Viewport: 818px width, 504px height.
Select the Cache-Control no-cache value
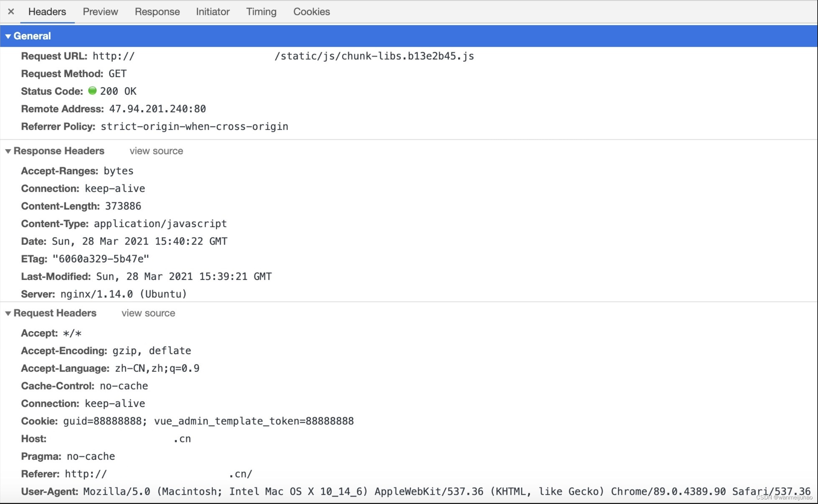point(124,386)
